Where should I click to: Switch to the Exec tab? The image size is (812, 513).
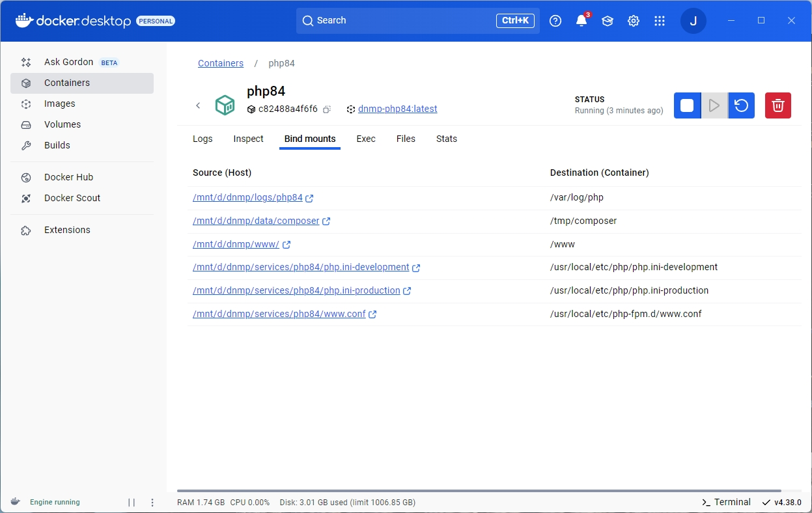(366, 139)
